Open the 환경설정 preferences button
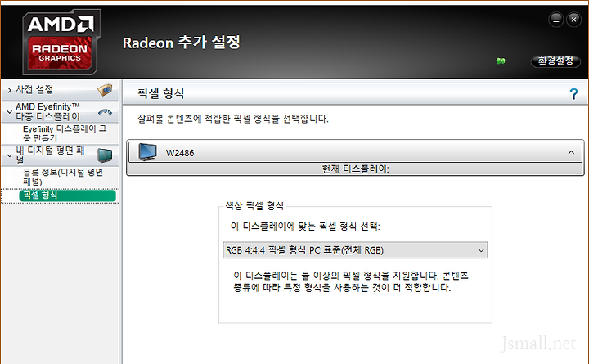 (x=555, y=61)
